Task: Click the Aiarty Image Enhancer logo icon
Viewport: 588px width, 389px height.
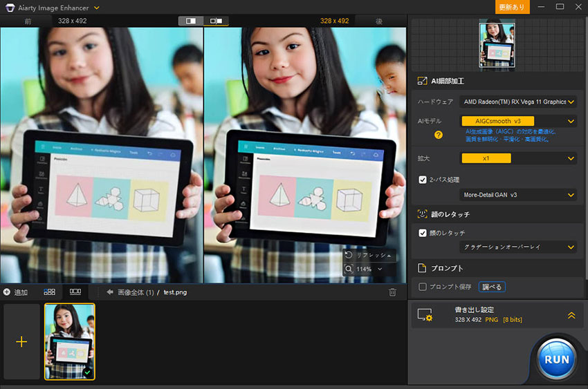Action: coord(10,8)
